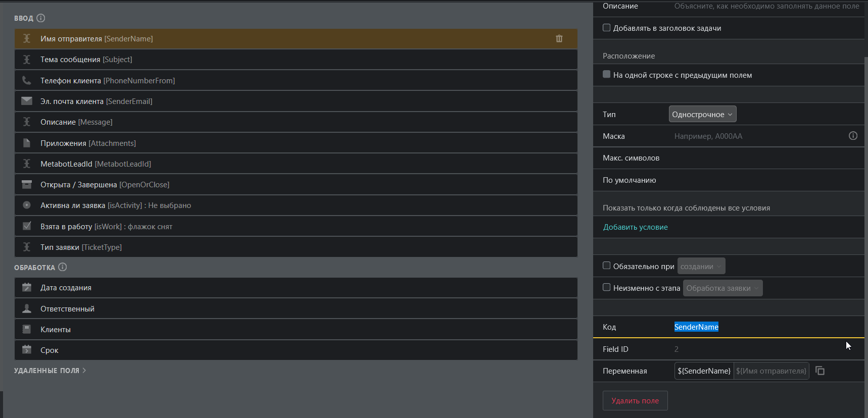Screen dimensions: 868x418
Task: Click person icon of Ответственный row
Action: pos(27,308)
